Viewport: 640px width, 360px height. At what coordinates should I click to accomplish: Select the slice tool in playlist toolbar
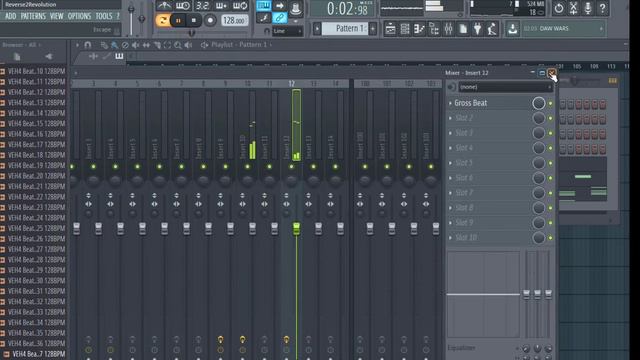click(157, 45)
